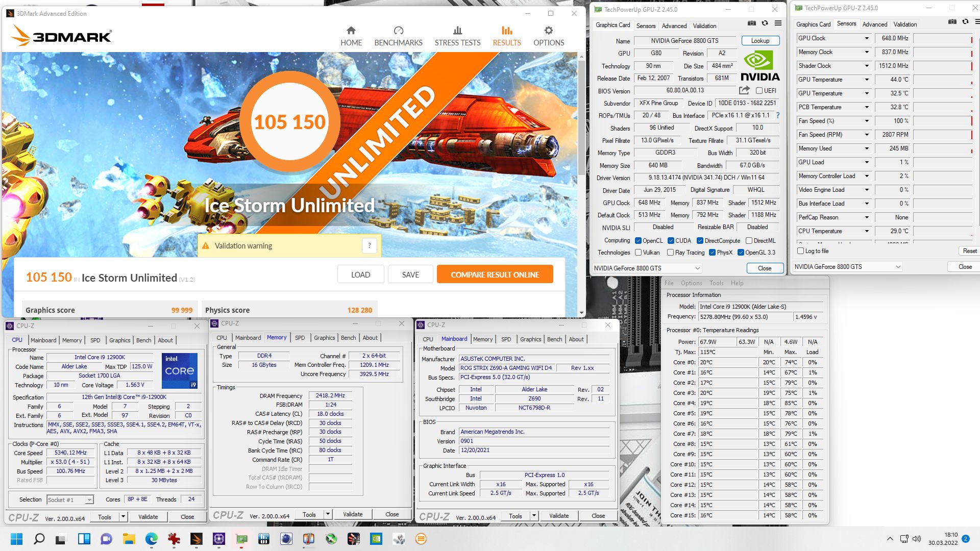Open the Socket #1 selection dropdown in CPU-Z
Screen dimensions: 980x551
point(70,500)
